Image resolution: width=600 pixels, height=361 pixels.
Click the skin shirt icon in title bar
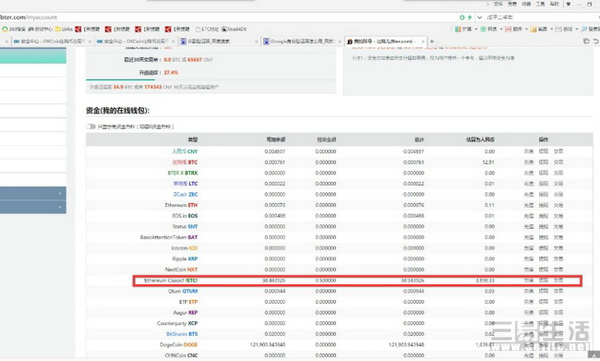click(569, 4)
